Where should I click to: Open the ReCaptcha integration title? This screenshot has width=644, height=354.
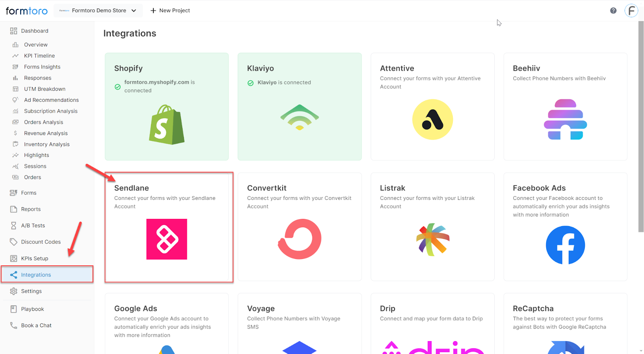(x=533, y=309)
